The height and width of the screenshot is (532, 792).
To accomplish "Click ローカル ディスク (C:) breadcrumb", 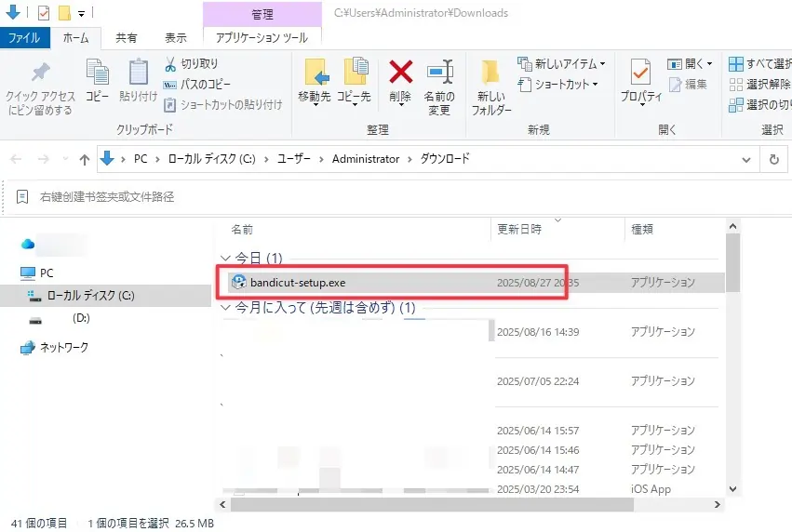I will [x=211, y=159].
